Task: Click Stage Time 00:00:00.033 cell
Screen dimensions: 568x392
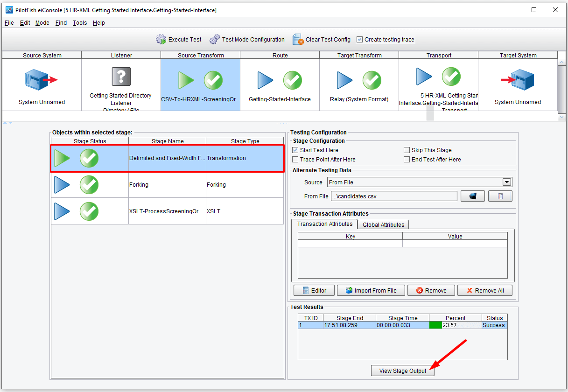Action: pyautogui.click(x=402, y=325)
